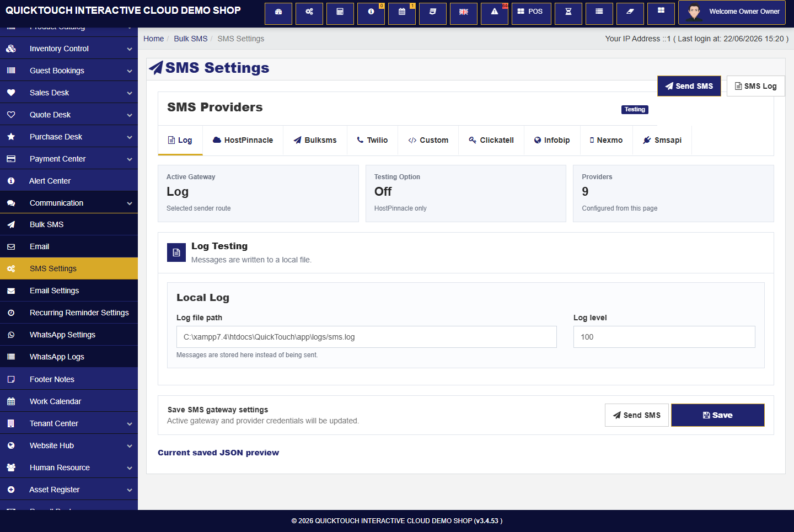Viewport: 794px width, 532px height.
Task: Go to Home breadcrumb link
Action: point(154,39)
